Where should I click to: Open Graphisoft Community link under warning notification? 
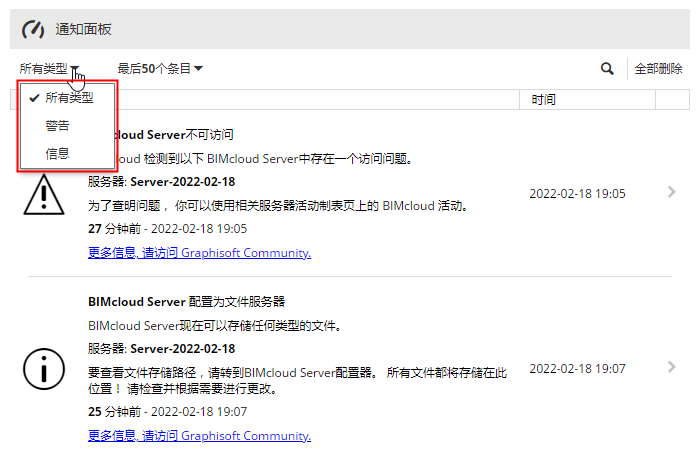200,253
